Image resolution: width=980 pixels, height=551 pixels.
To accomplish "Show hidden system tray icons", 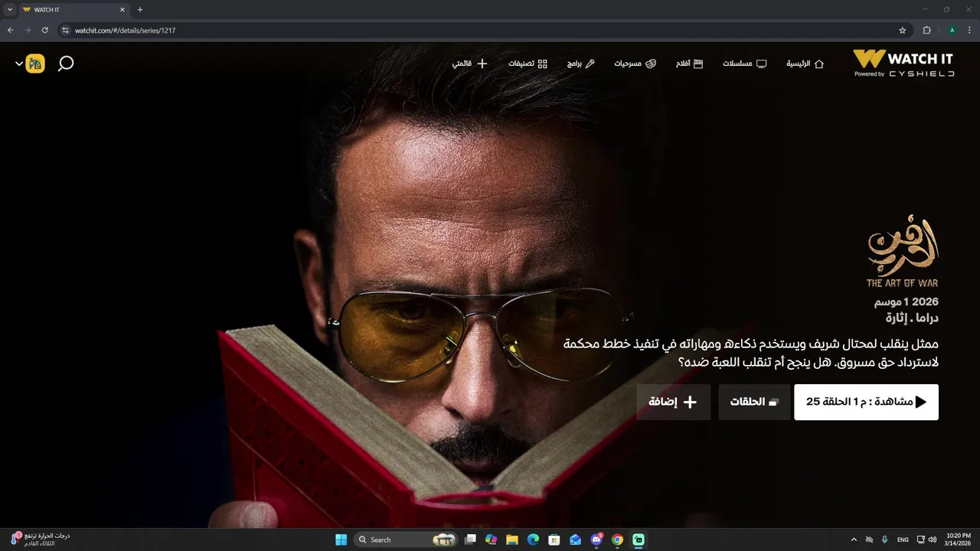I will click(854, 540).
